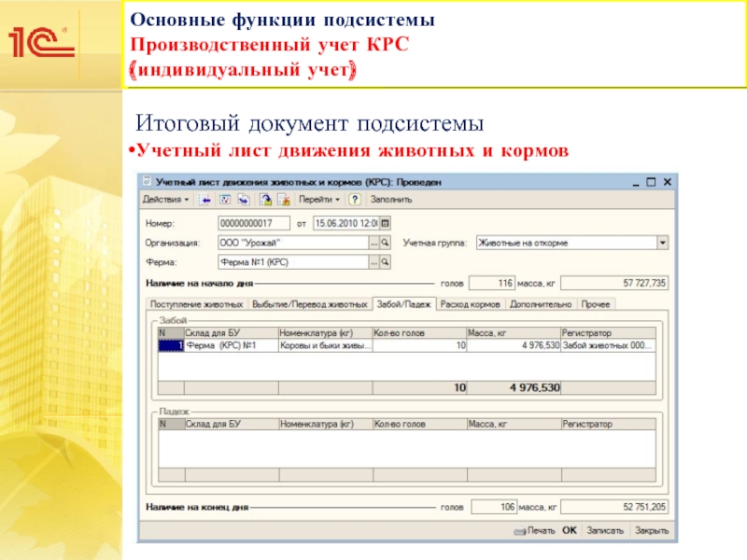Screen dimensions: 747x560
Task: Click the first toolbar icon after Действия
Action: click(205, 200)
